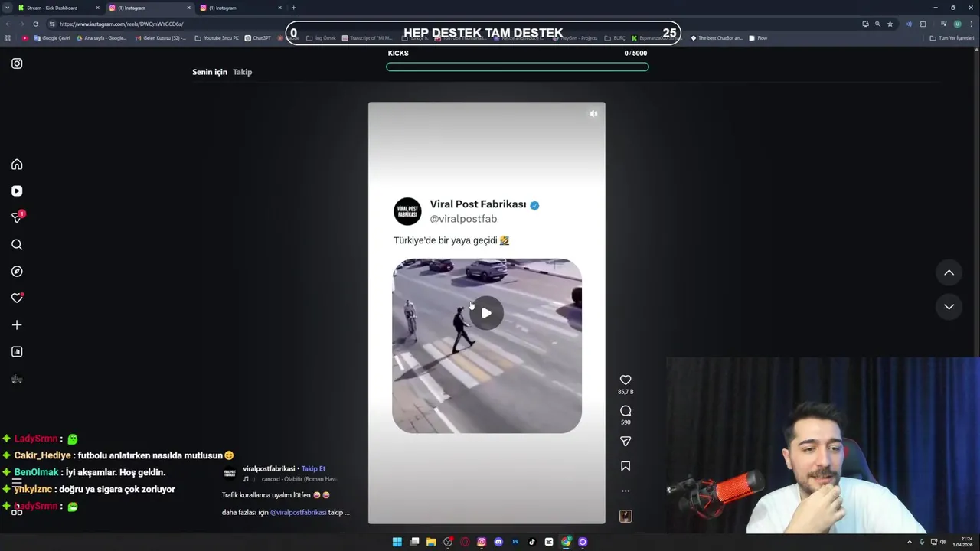Share the reel with the paper plane icon
The image size is (980, 551).
pos(626,442)
